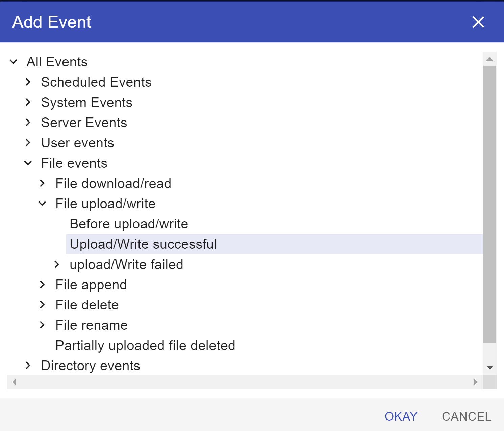Expand File download/read chevron
Image resolution: width=504 pixels, height=431 pixels.
point(42,184)
